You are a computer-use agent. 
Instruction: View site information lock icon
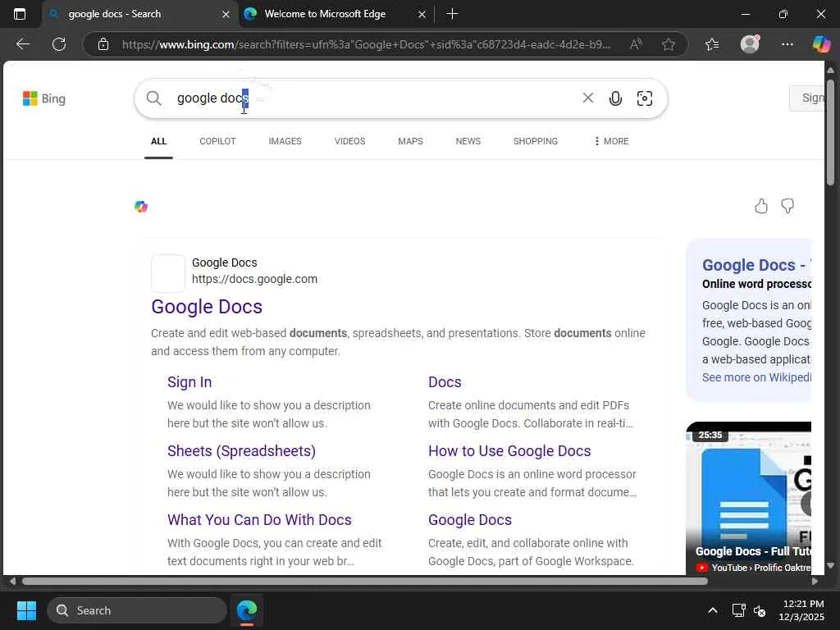pos(103,44)
